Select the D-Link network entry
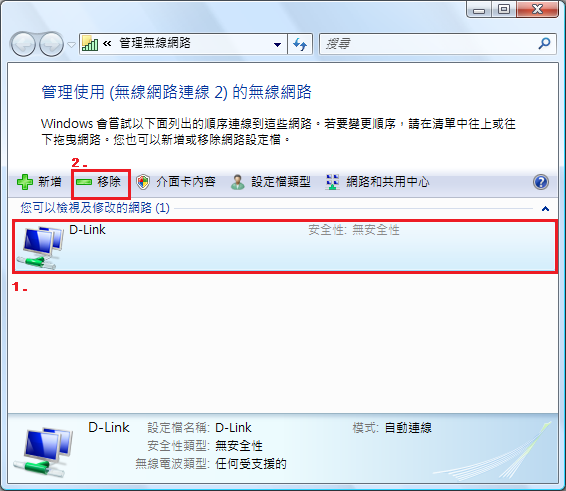 285,247
